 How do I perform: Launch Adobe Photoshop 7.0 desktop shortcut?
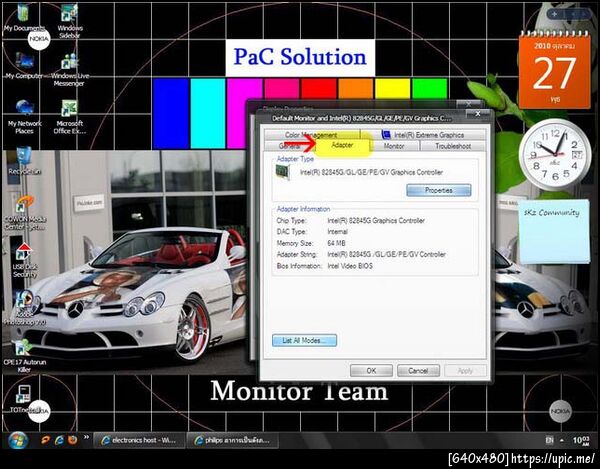pyautogui.click(x=24, y=308)
